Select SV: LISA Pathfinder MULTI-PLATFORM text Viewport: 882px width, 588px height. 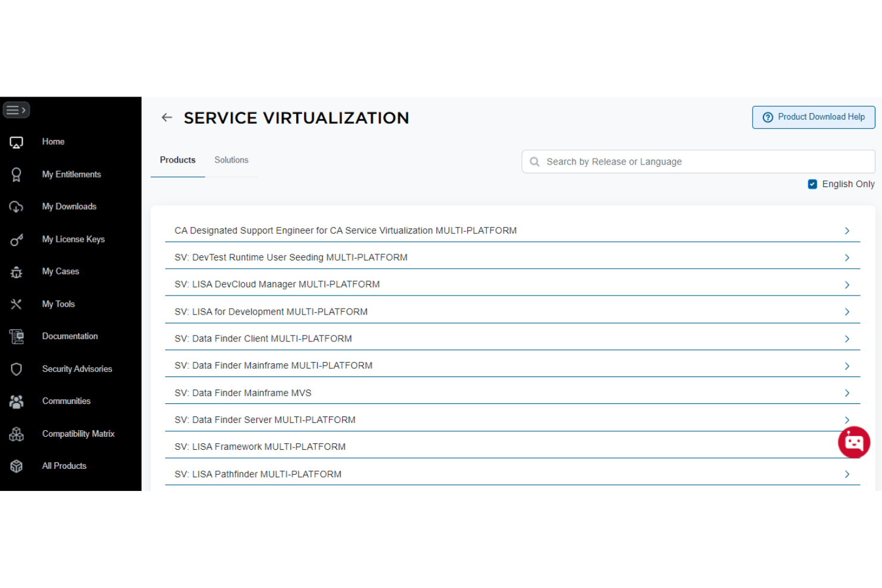pos(258,474)
